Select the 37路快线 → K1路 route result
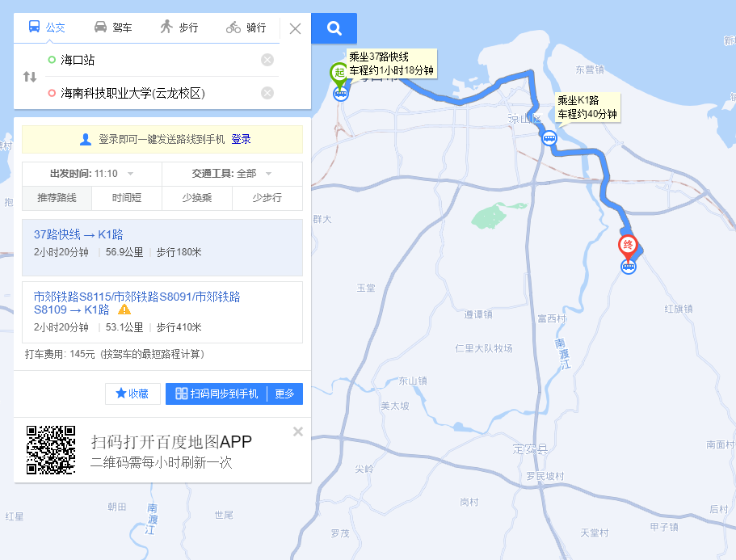This screenshot has width=736, height=560. pos(162,247)
